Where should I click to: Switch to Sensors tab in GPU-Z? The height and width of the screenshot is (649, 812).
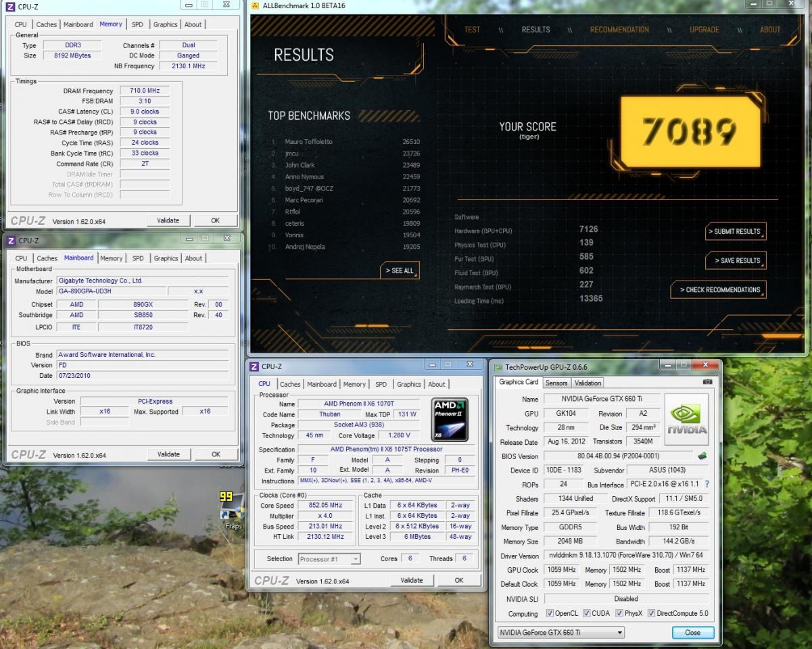click(556, 383)
